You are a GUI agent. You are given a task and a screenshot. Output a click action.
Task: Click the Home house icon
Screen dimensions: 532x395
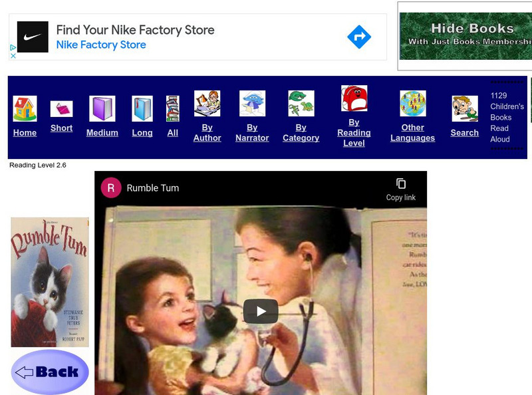click(x=25, y=108)
